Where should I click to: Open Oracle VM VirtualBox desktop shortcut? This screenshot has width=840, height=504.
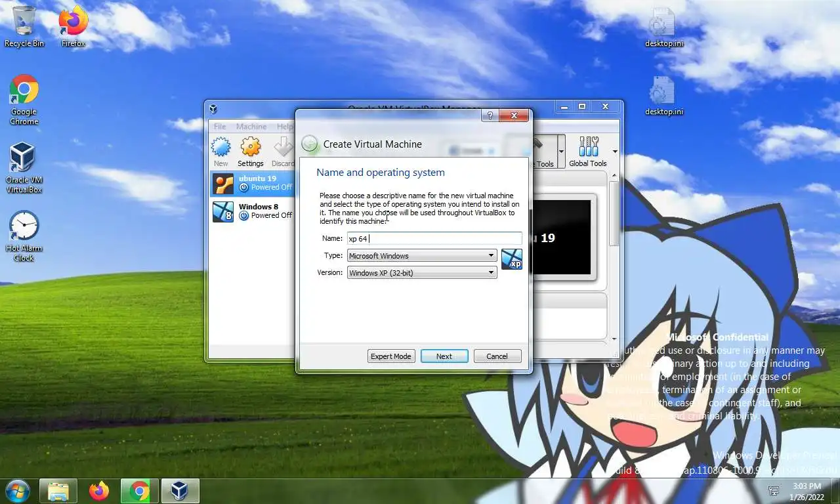click(x=24, y=168)
